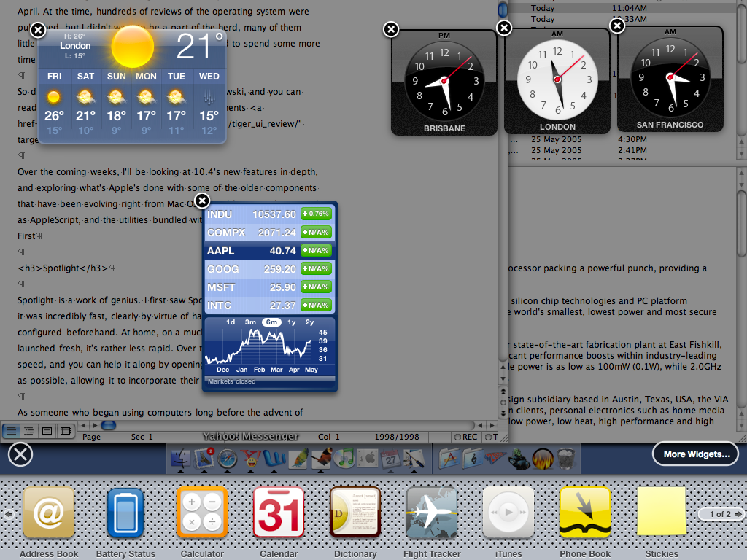This screenshot has height=560, width=747.
Task: Click the FRI forecast in weather widget
Action: click(x=54, y=104)
